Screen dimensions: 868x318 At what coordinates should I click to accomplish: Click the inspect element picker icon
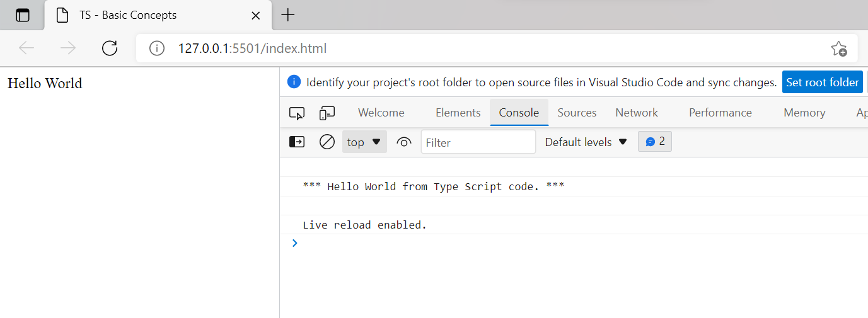(x=297, y=113)
